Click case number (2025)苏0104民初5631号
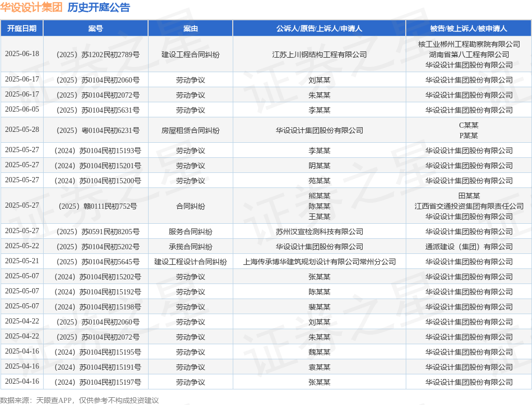This screenshot has height=405, width=532. [x=98, y=110]
